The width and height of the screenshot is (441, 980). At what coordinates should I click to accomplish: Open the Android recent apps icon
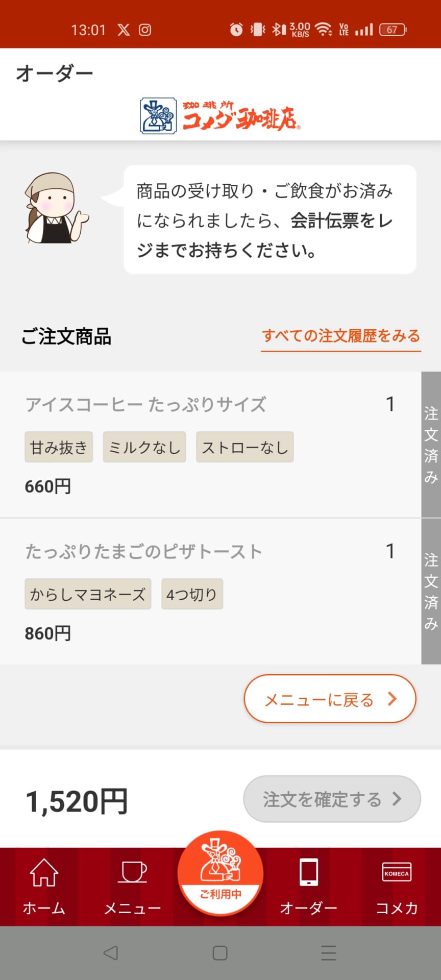pos(329,952)
